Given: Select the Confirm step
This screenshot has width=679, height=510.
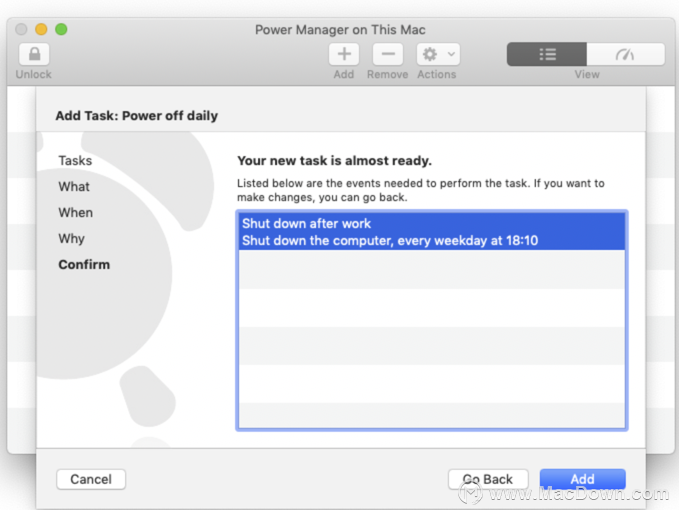Looking at the screenshot, I should tap(84, 265).
